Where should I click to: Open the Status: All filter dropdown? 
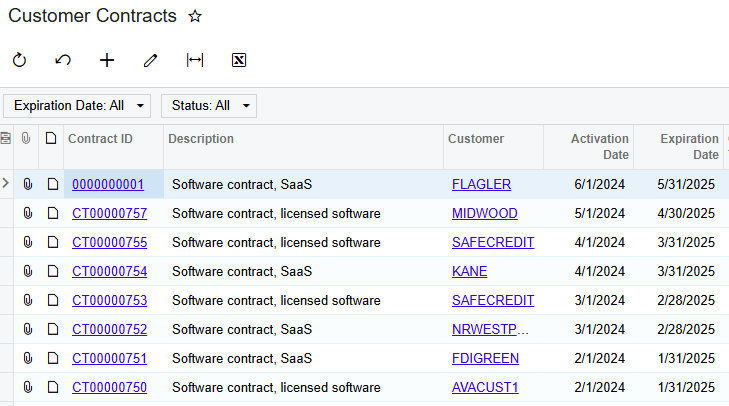click(209, 106)
